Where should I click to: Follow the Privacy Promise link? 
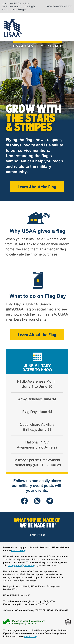click(x=37, y=535)
